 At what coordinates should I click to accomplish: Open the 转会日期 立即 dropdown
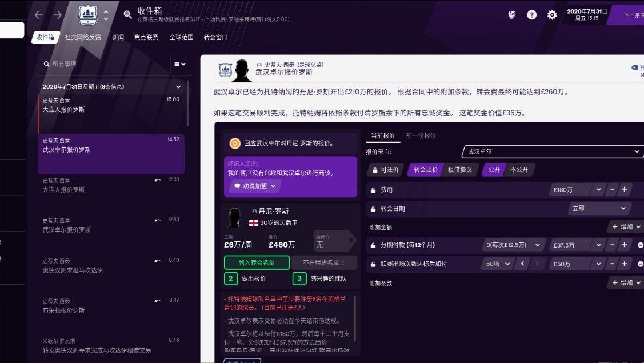coord(599,209)
